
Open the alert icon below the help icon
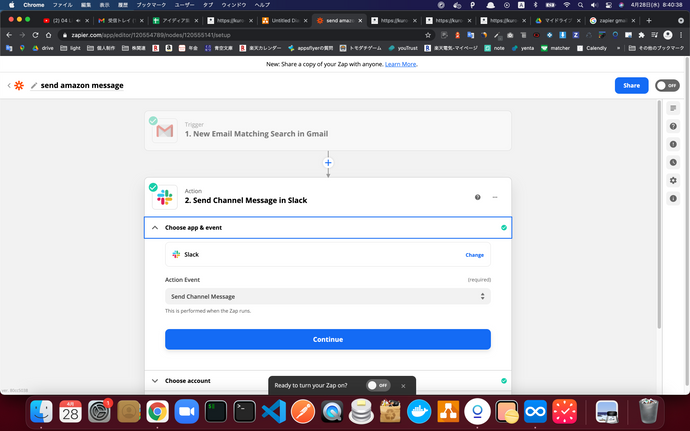point(673,144)
